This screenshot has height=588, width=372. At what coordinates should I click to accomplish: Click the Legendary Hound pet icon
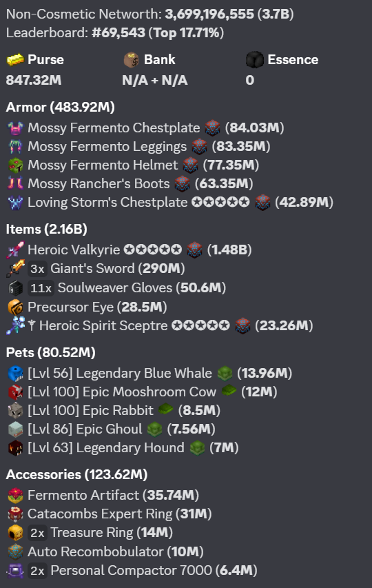coord(15,448)
